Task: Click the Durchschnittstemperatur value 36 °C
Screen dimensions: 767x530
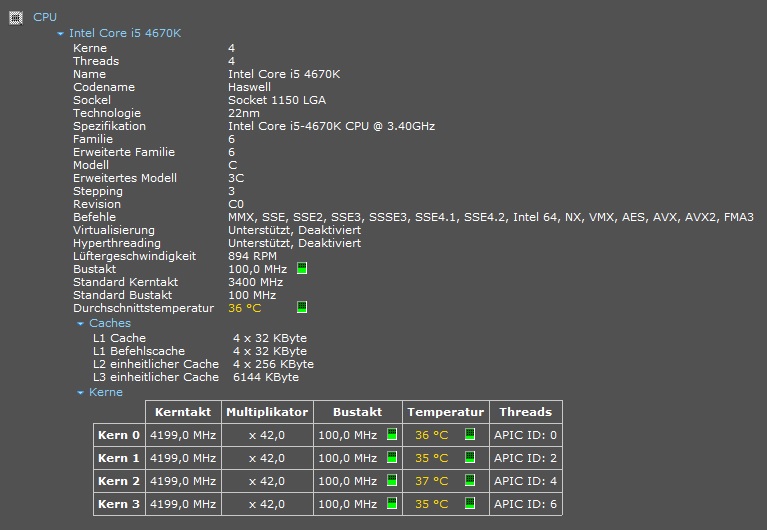Action: tap(245, 308)
